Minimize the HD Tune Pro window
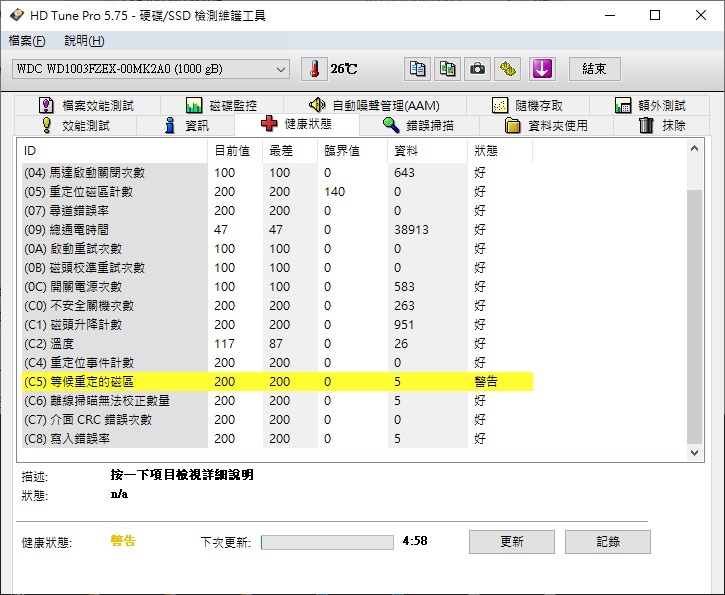 [x=610, y=15]
